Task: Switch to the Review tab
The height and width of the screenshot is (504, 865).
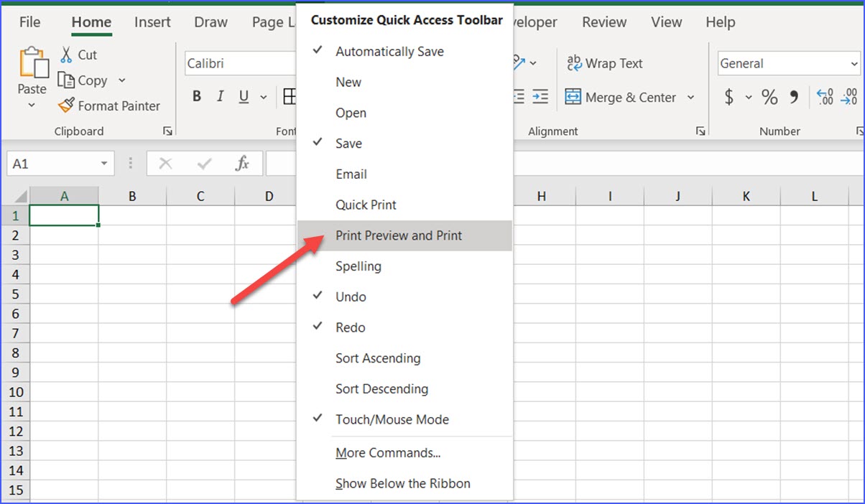Action: click(603, 22)
